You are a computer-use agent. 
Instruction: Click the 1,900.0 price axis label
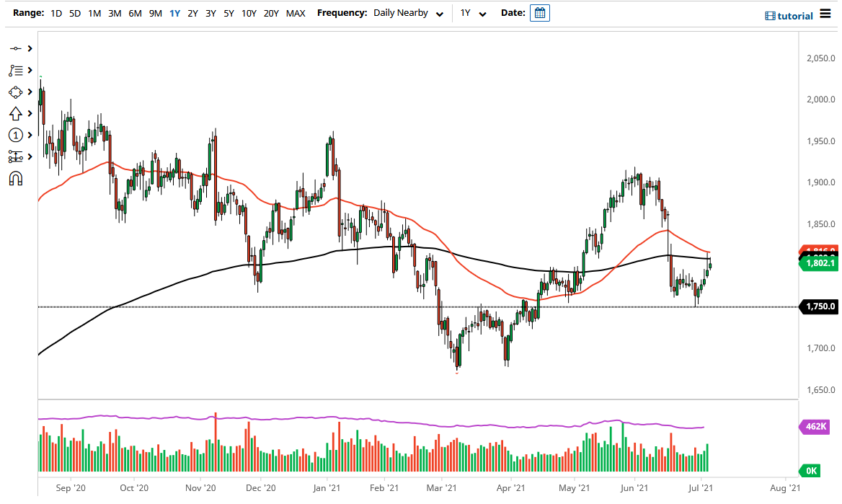pos(821,182)
